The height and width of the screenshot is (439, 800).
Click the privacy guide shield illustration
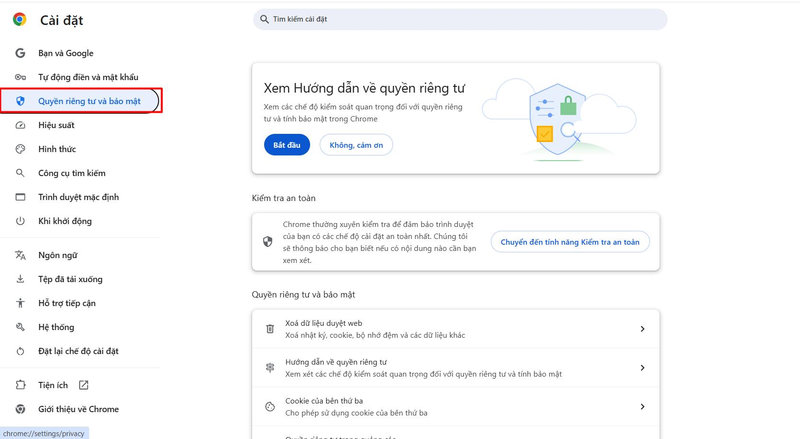559,119
